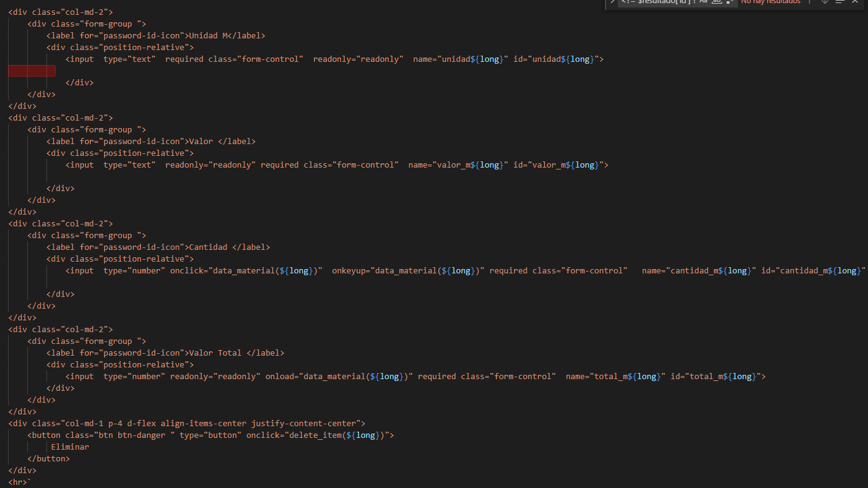This screenshot has height=488, width=868.
Task: Click the 'Valor </label>' text
Action: (x=222, y=142)
